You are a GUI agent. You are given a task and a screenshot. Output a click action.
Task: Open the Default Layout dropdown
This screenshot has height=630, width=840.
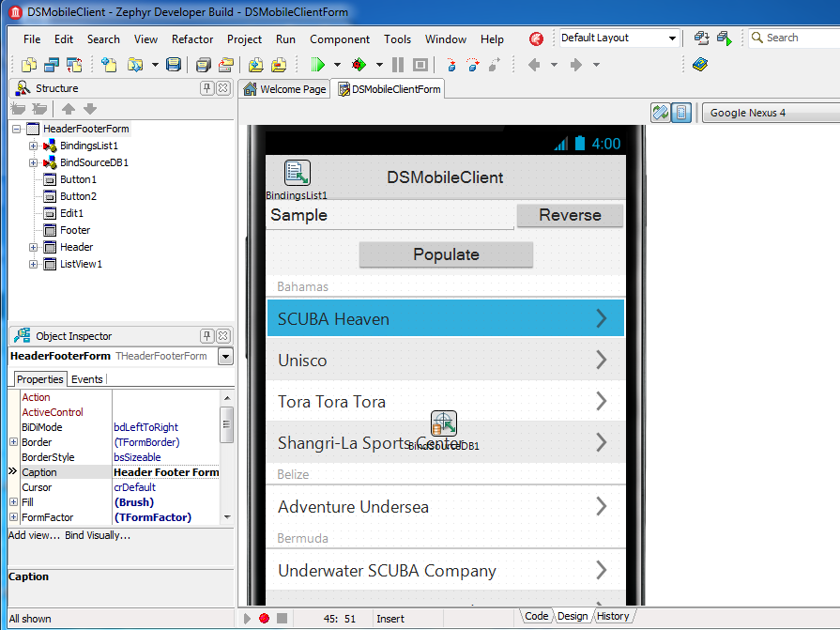pyautogui.click(x=672, y=38)
